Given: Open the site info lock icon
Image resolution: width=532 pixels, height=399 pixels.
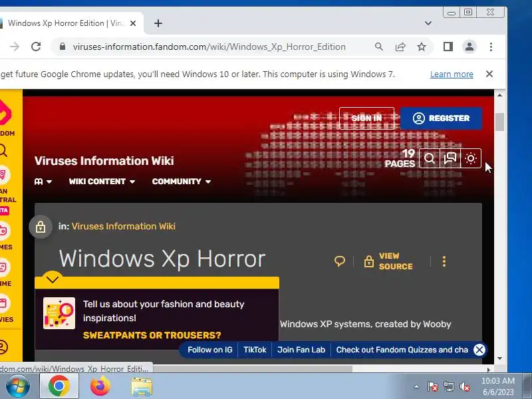Looking at the screenshot, I should [63, 47].
